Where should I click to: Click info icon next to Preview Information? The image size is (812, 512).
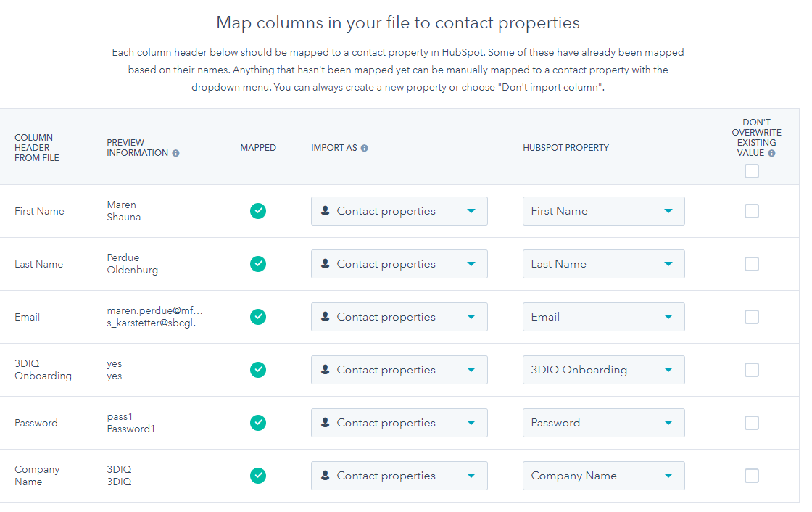[176, 154]
